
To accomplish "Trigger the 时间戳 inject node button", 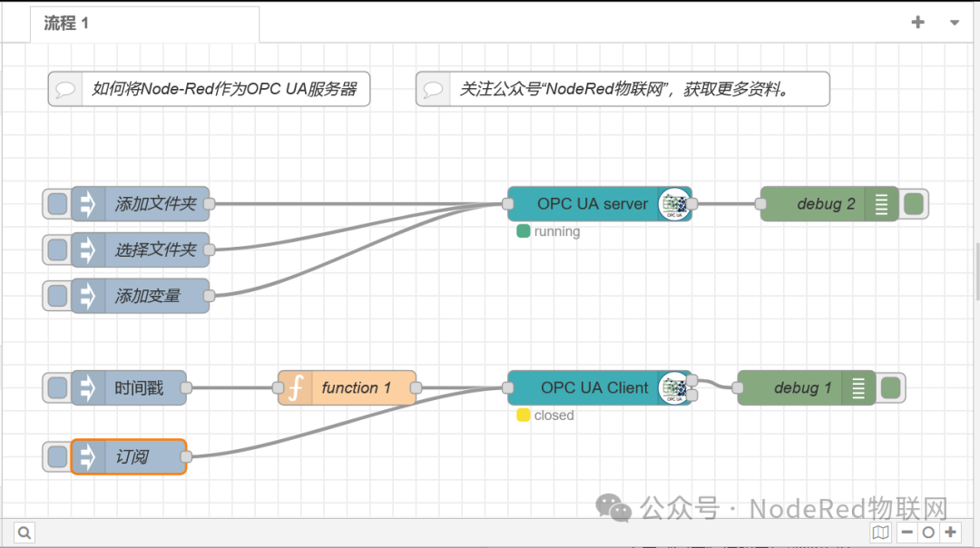I will (x=57, y=388).
